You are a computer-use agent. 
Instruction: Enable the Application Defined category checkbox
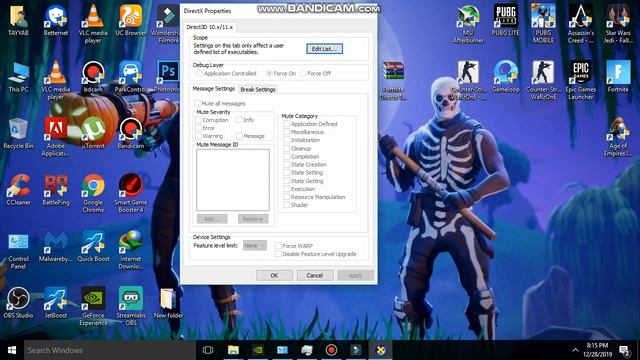pyautogui.click(x=287, y=124)
